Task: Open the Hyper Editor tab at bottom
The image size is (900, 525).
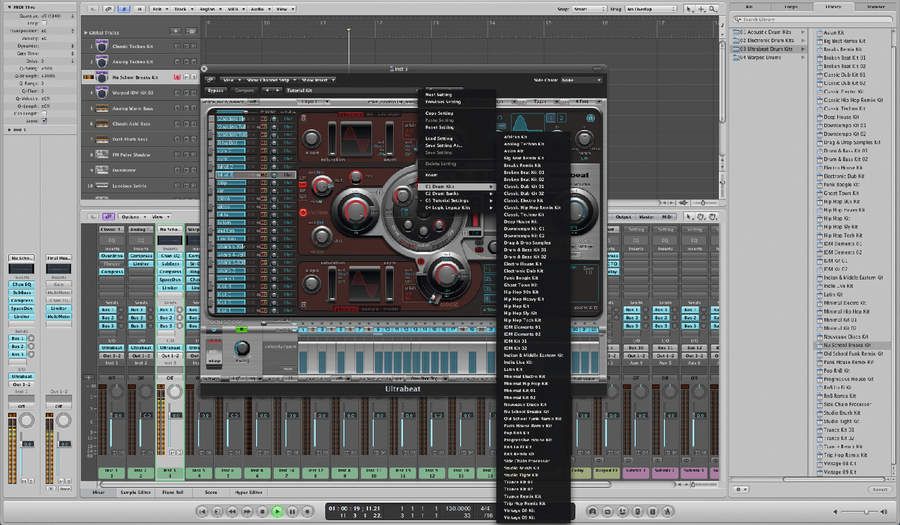Action: [x=249, y=492]
